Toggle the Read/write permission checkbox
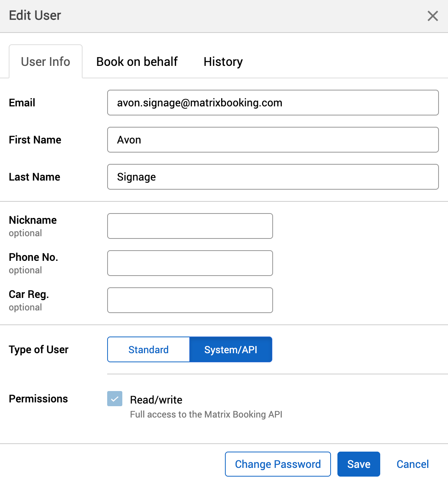 coord(114,399)
